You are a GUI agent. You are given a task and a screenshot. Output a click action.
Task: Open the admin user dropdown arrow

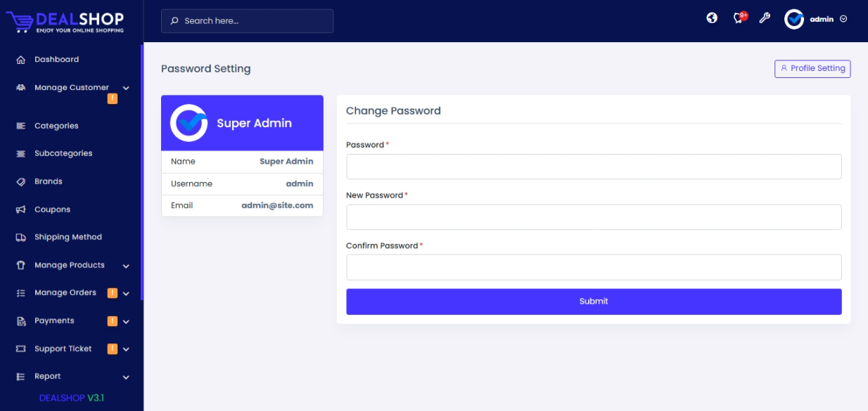(843, 20)
